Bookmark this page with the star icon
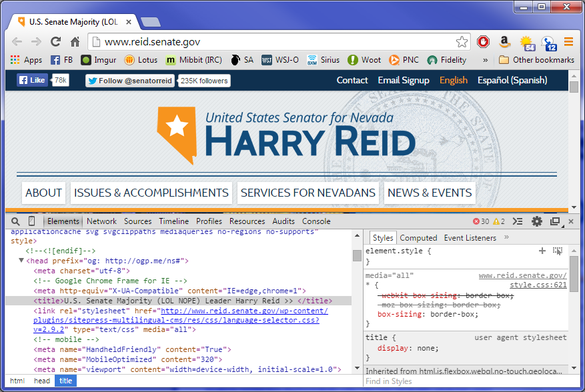 (462, 42)
